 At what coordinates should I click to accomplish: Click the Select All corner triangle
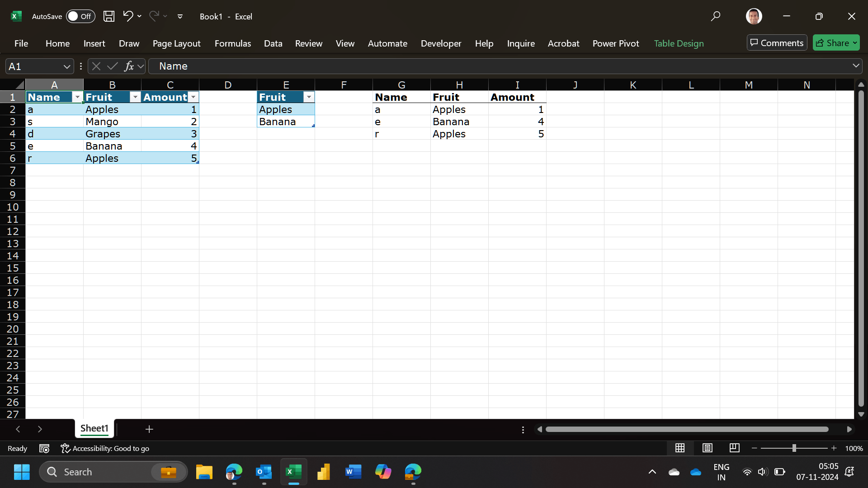[x=19, y=85]
